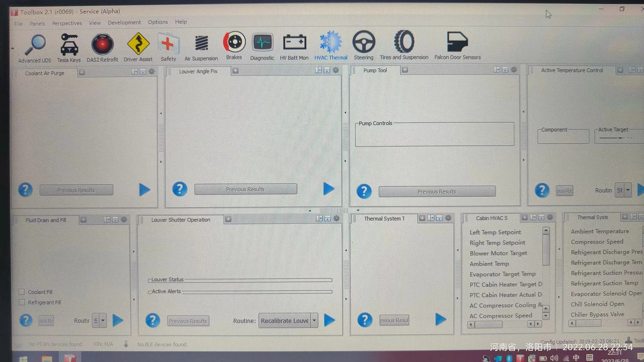This screenshot has width=644, height=362.
Task: Open routine dropdown in Active Temperature Control
Action: click(x=627, y=190)
